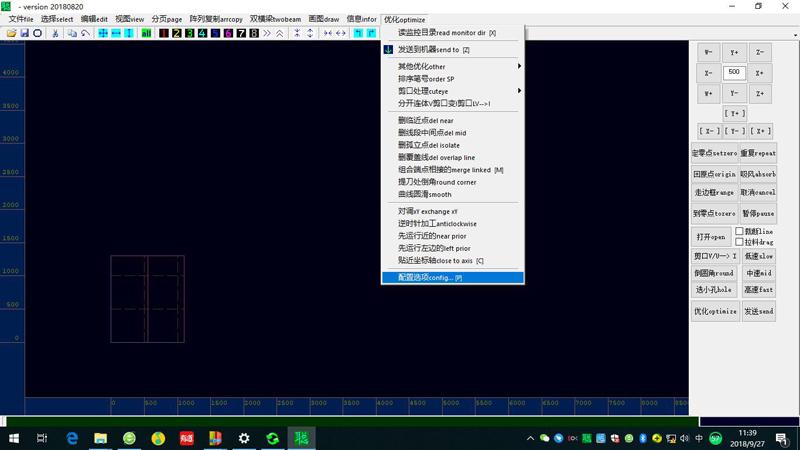This screenshot has width=800, height=450.
Task: Click the vertical compress arrows toolbar icon
Action: pyautogui.click(x=297, y=33)
